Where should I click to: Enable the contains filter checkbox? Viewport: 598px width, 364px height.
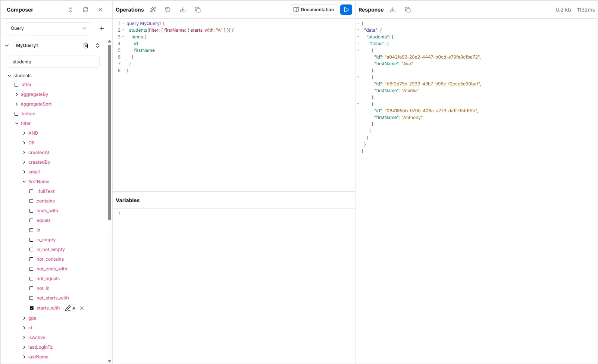[32, 201]
